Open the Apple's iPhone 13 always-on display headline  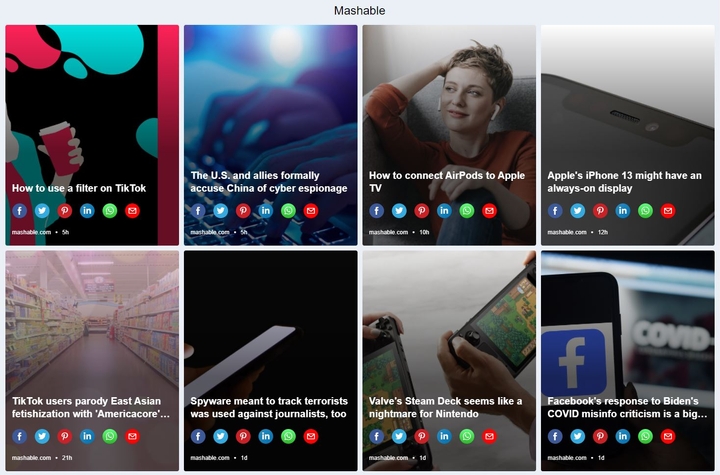[x=624, y=182]
